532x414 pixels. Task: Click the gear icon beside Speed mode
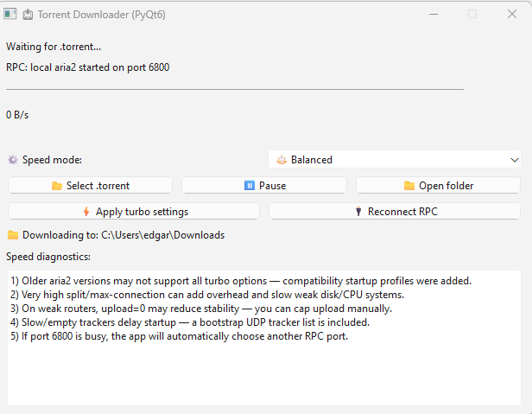12,160
